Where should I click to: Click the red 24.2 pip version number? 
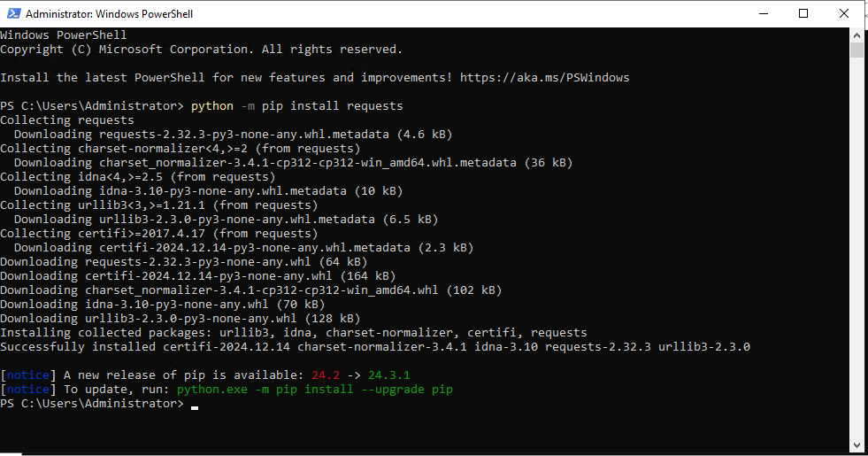(325, 375)
